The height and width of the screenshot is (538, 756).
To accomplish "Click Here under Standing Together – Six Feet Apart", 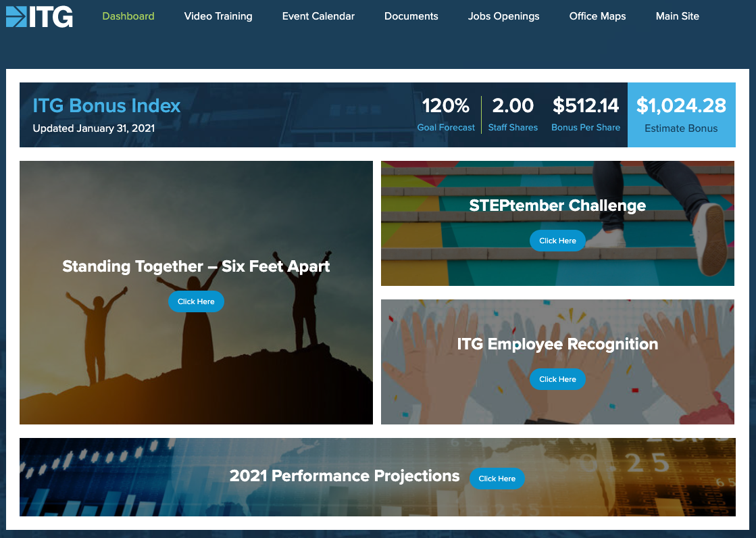I will tap(196, 301).
